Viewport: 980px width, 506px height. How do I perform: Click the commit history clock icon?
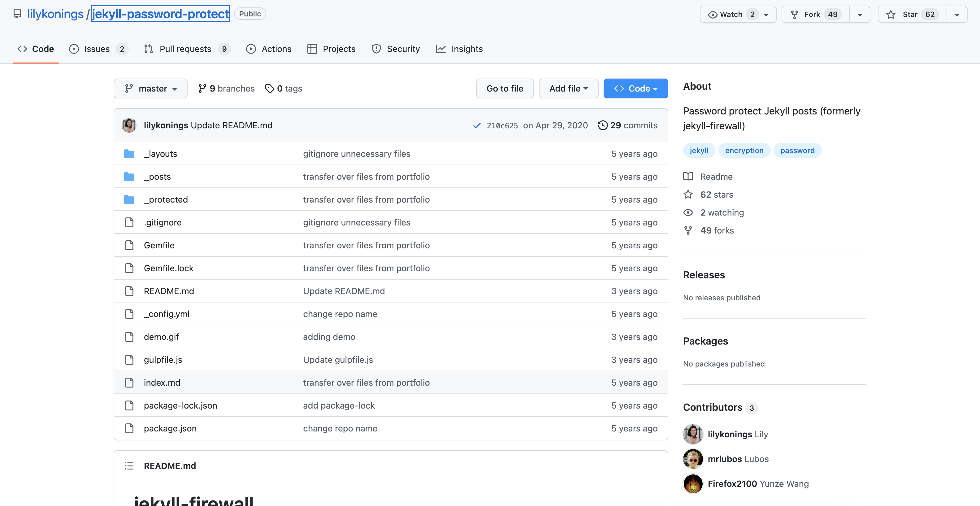(x=603, y=125)
